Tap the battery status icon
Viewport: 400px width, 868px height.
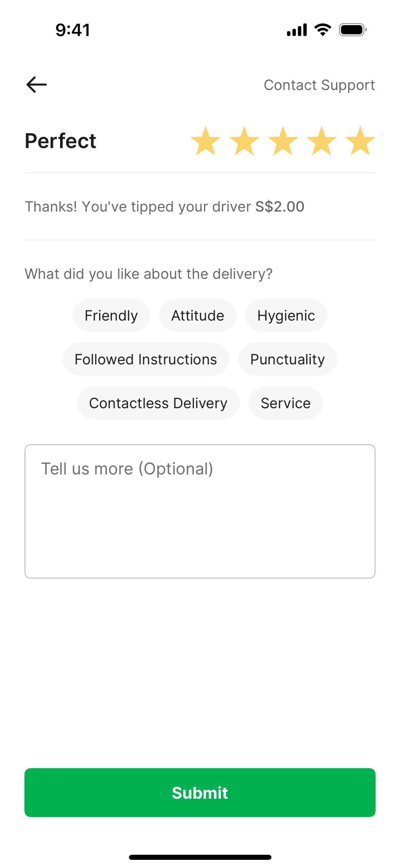353,30
